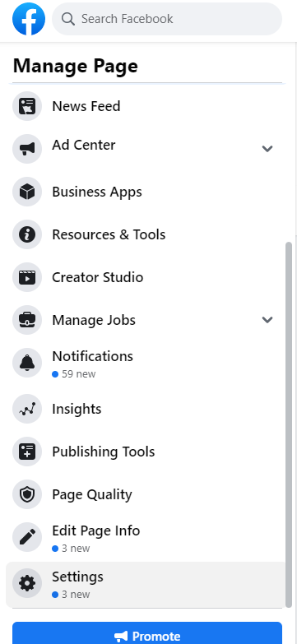This screenshot has width=297, height=644.
Task: Click the Insights graph icon
Action: 27,409
